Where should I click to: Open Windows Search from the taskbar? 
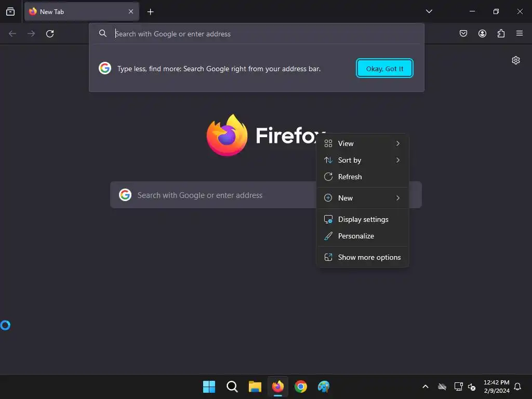tap(232, 387)
